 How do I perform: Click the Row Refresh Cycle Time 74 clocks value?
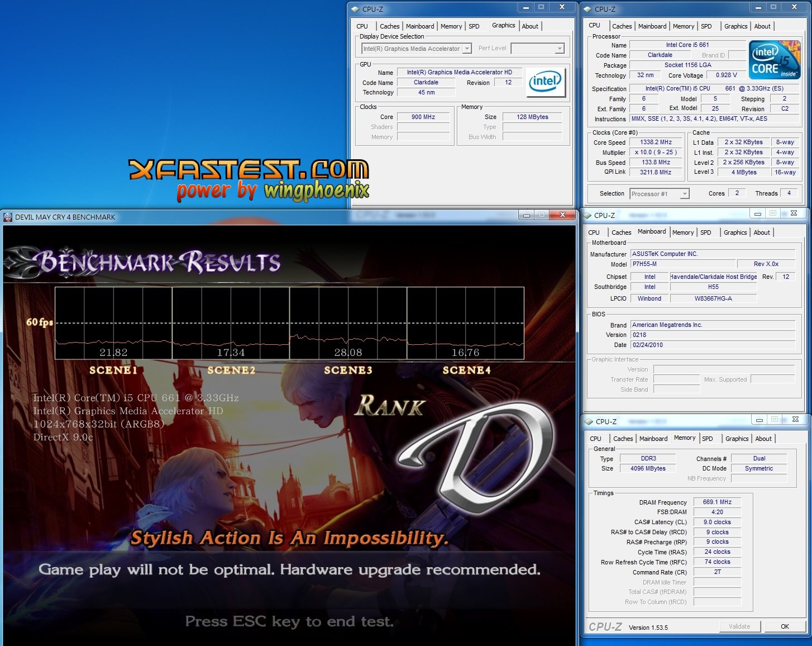tap(717, 562)
